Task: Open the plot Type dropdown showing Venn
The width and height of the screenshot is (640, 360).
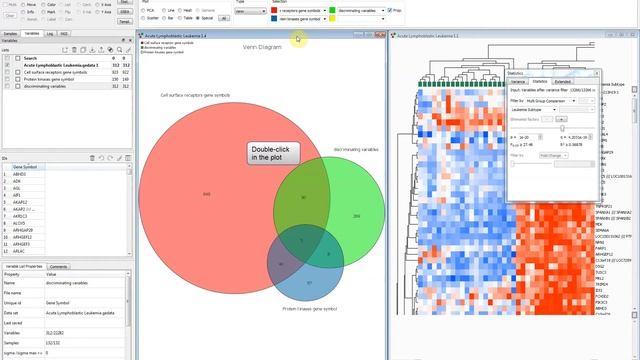Action: 250,11
